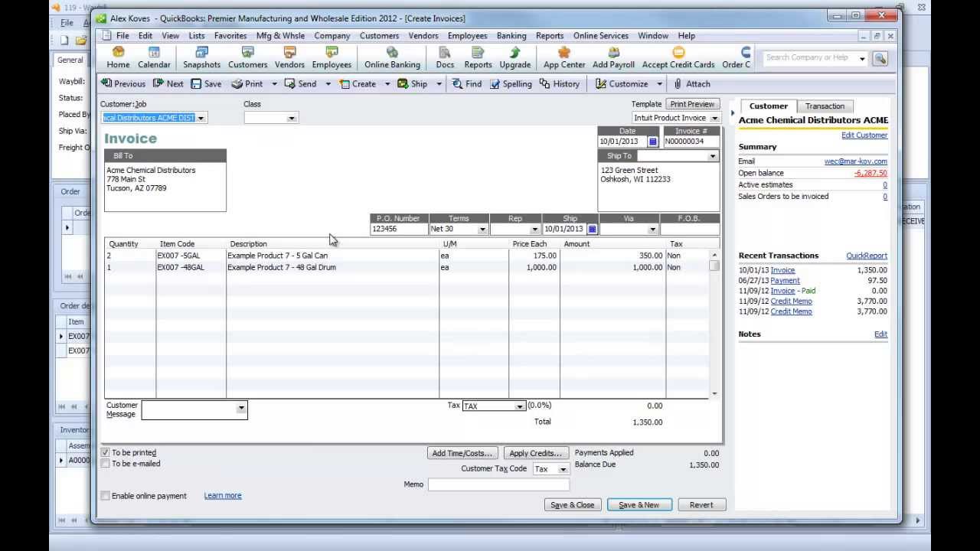Open the Customer Tax Code dropdown
The image size is (980, 551).
click(x=563, y=469)
